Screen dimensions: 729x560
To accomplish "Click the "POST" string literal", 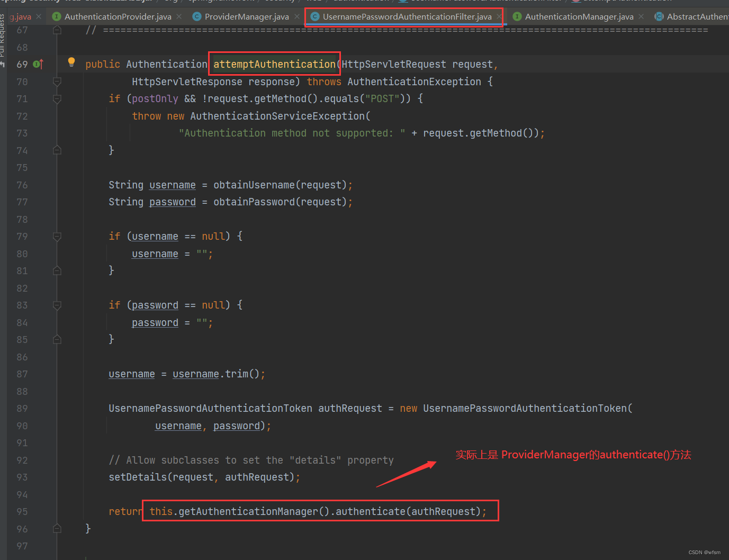I will tap(382, 99).
